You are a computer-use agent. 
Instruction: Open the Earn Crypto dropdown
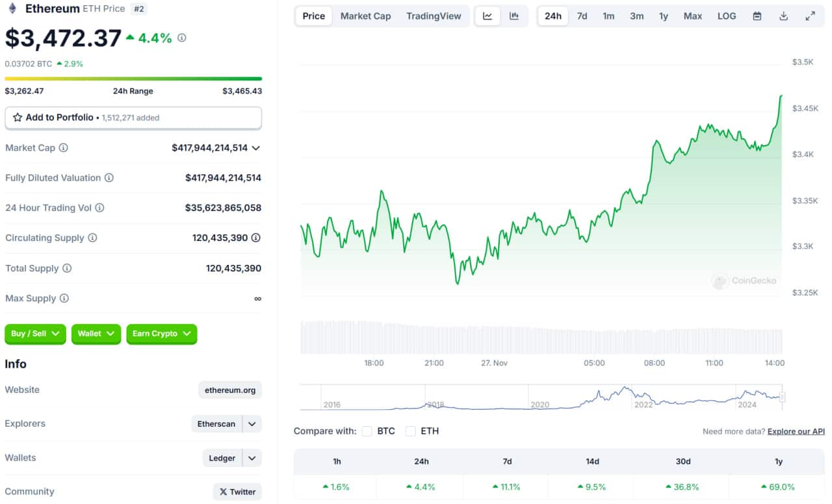(162, 334)
